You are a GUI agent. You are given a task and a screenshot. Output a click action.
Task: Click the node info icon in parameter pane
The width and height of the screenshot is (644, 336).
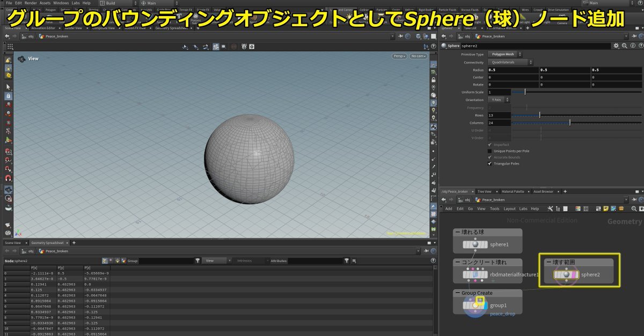coord(632,46)
